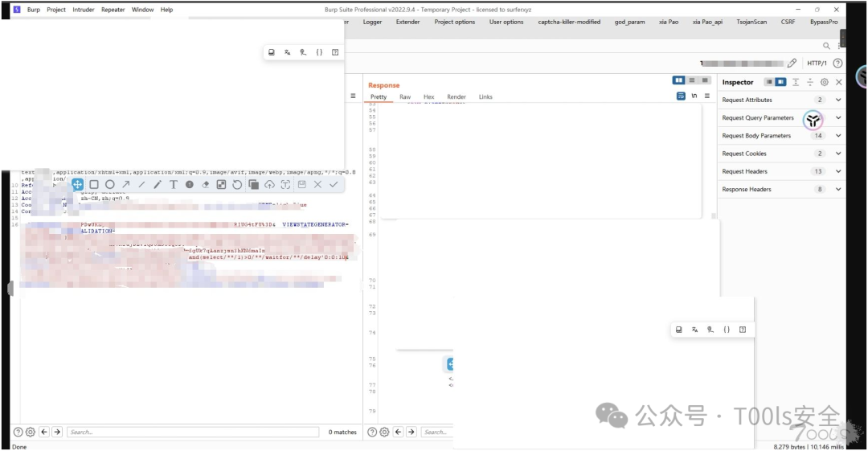Click the pencil icon to edit the target
This screenshot has width=868, height=451.
coord(792,64)
